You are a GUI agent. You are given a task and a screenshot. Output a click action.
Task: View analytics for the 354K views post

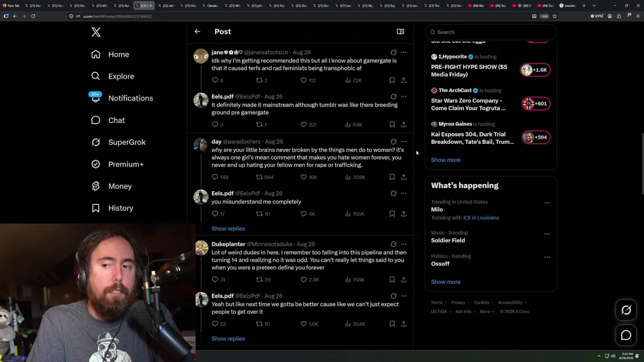click(x=355, y=324)
